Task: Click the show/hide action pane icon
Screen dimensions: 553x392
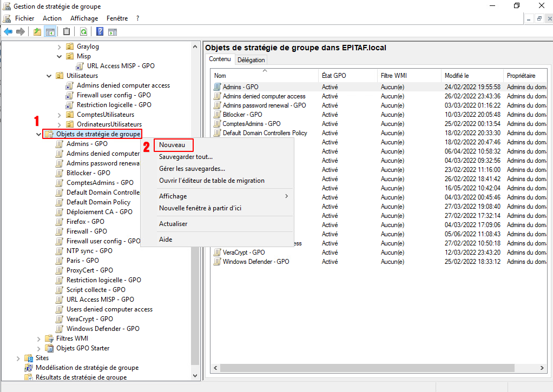Action: pyautogui.click(x=113, y=32)
